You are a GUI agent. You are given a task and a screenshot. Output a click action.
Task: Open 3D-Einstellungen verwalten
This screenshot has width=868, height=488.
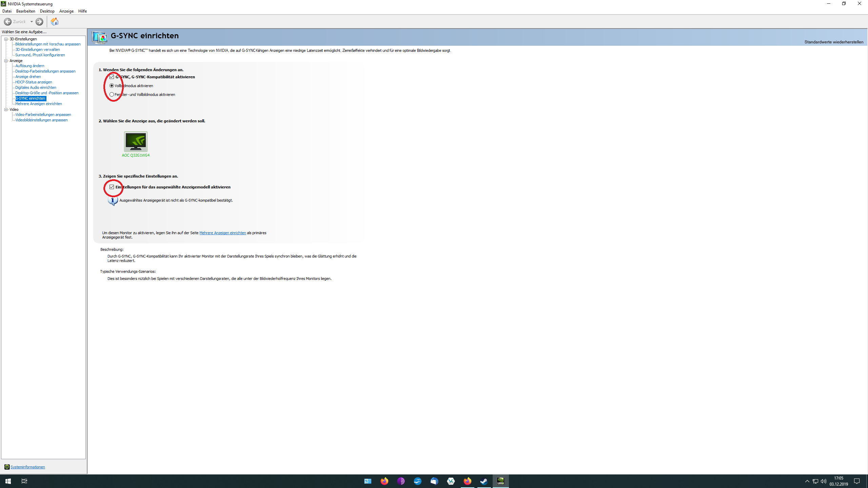point(38,49)
